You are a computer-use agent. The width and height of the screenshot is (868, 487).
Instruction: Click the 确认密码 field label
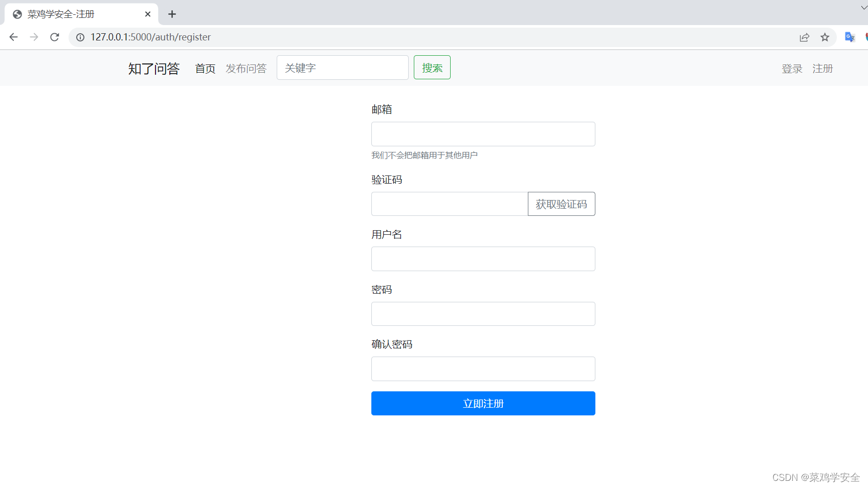[x=392, y=344]
